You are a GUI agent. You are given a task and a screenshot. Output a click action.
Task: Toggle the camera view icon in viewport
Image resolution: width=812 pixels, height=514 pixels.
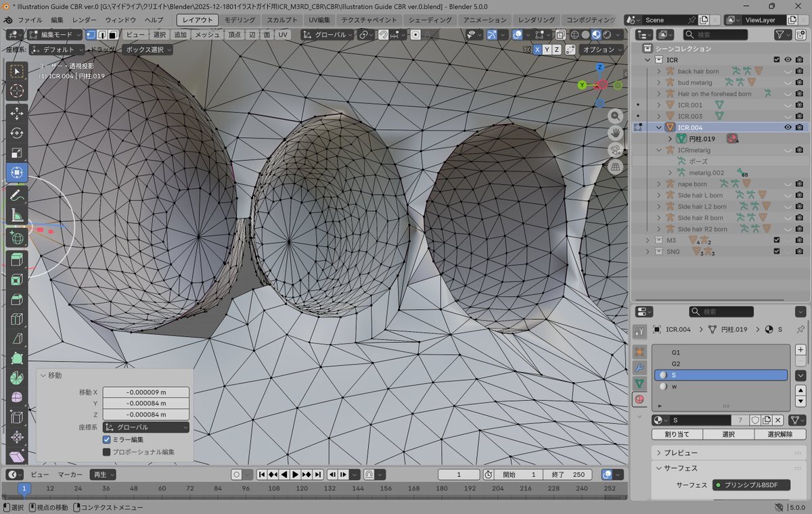click(615, 149)
